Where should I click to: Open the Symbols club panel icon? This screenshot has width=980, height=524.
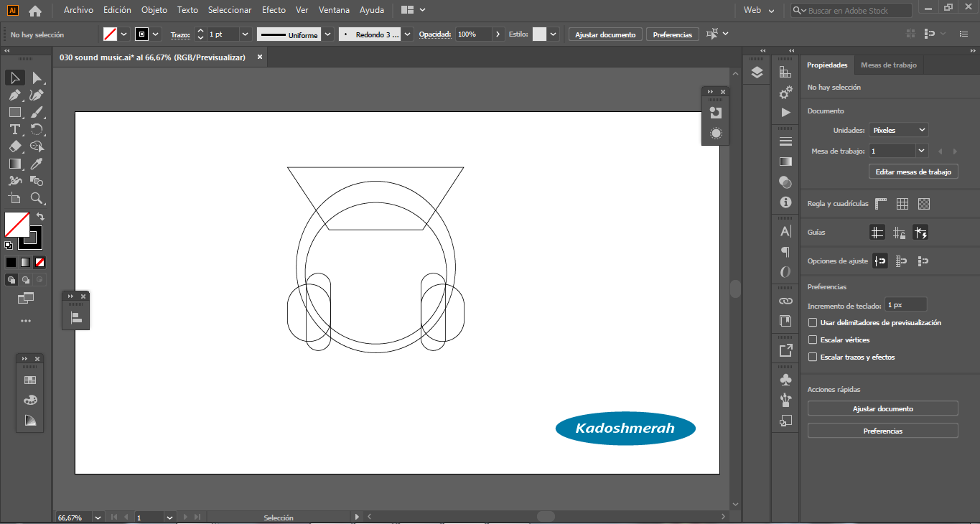785,379
